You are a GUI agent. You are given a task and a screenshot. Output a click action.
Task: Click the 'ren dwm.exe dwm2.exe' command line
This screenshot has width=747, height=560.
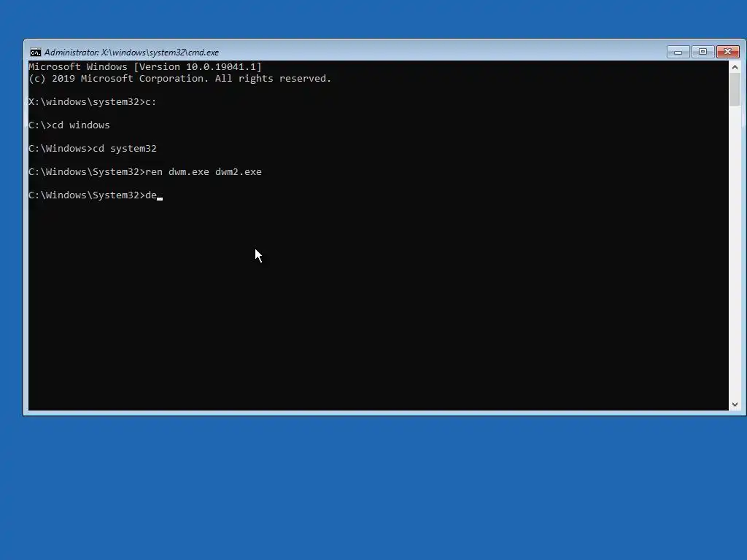point(145,172)
